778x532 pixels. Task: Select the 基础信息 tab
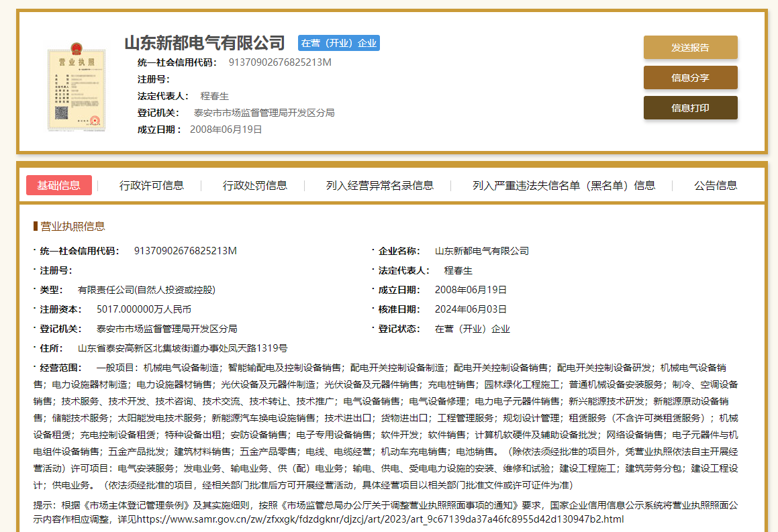point(59,185)
